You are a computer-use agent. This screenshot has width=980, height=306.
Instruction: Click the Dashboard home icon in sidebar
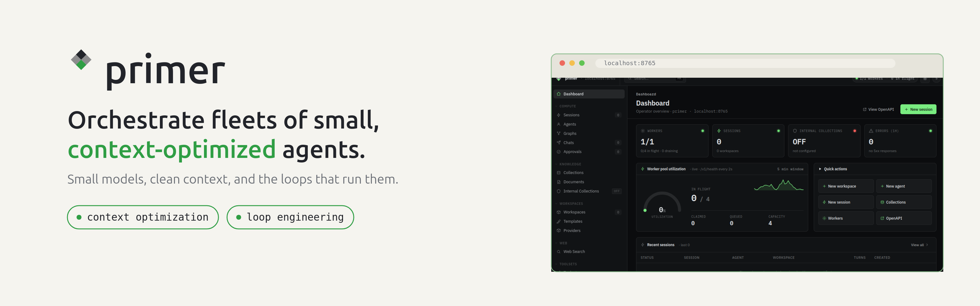[559, 94]
